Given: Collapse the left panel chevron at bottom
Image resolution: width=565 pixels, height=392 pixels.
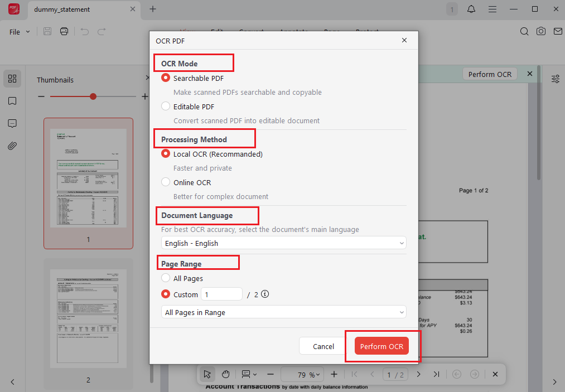Looking at the screenshot, I should click(x=13, y=382).
